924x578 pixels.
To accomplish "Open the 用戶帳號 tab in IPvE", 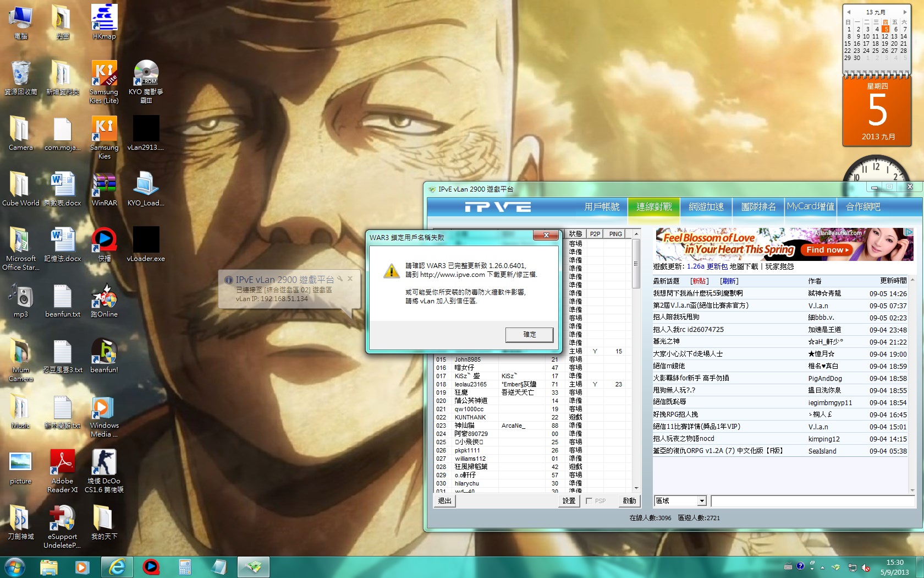I will 602,207.
